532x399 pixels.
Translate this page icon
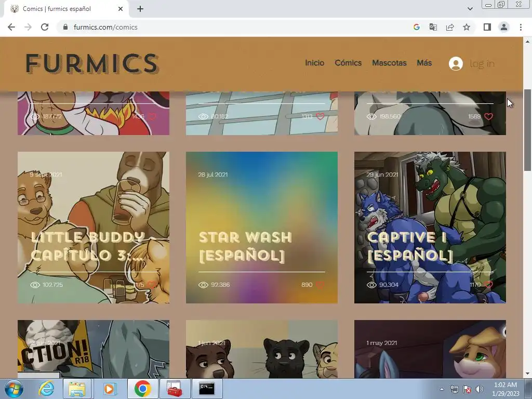(433, 27)
